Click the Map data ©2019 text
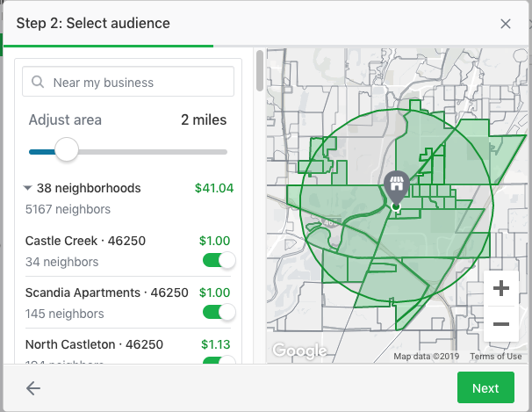 click(x=427, y=356)
